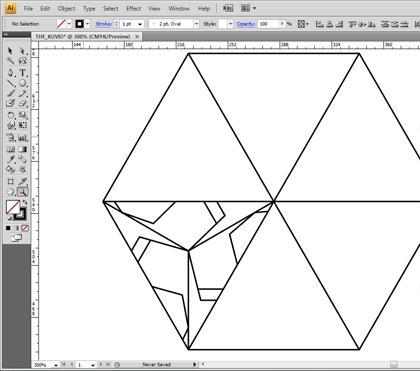
Task: Open the Effect menu
Action: pyautogui.click(x=134, y=8)
